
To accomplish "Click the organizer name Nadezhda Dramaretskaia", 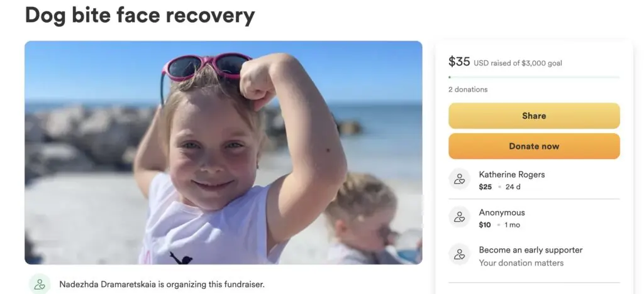I will coord(108,284).
